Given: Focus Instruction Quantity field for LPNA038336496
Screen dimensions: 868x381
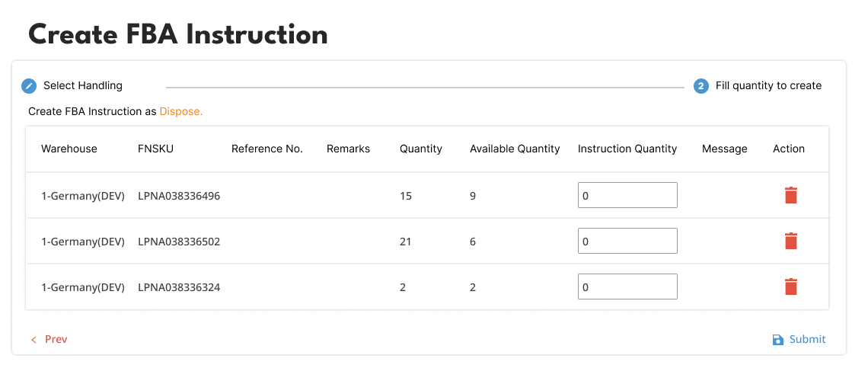Looking at the screenshot, I should [x=627, y=195].
